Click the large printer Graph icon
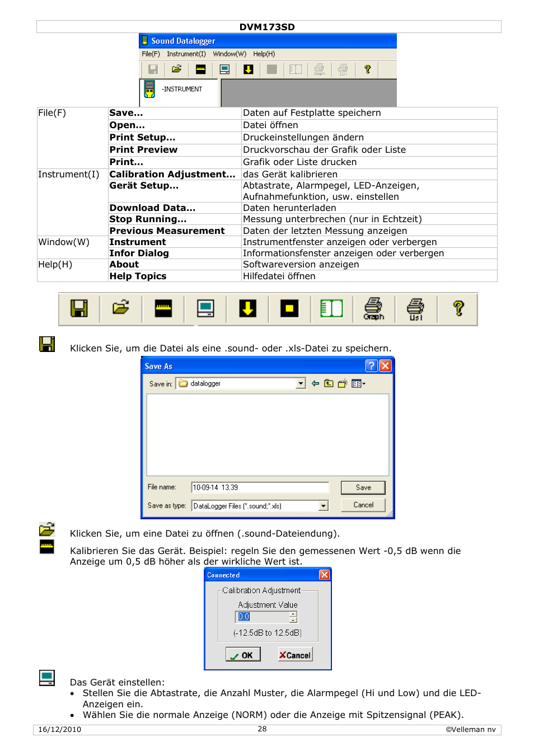This screenshot has width=534, height=756. click(x=373, y=309)
